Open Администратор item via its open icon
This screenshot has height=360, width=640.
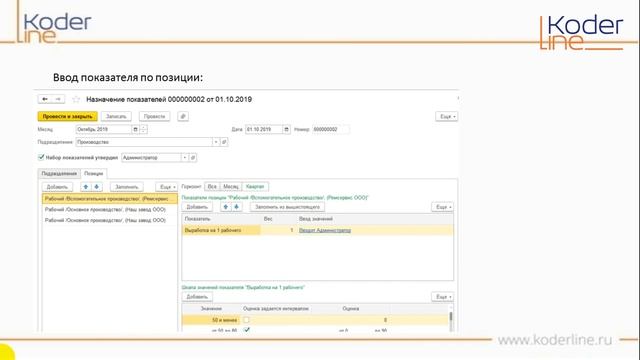[x=193, y=158]
